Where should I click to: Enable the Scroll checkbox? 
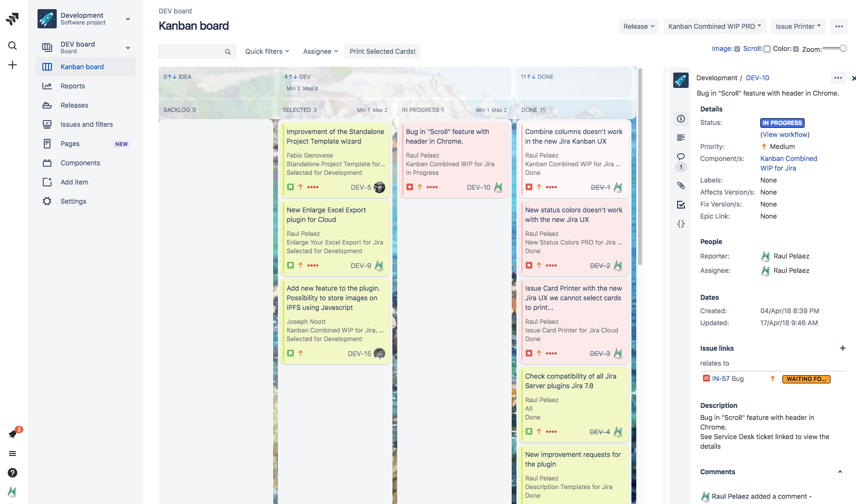(x=767, y=49)
